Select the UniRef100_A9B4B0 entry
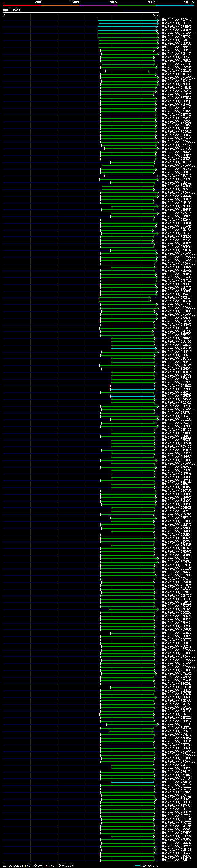 pyautogui.click(x=177, y=349)
